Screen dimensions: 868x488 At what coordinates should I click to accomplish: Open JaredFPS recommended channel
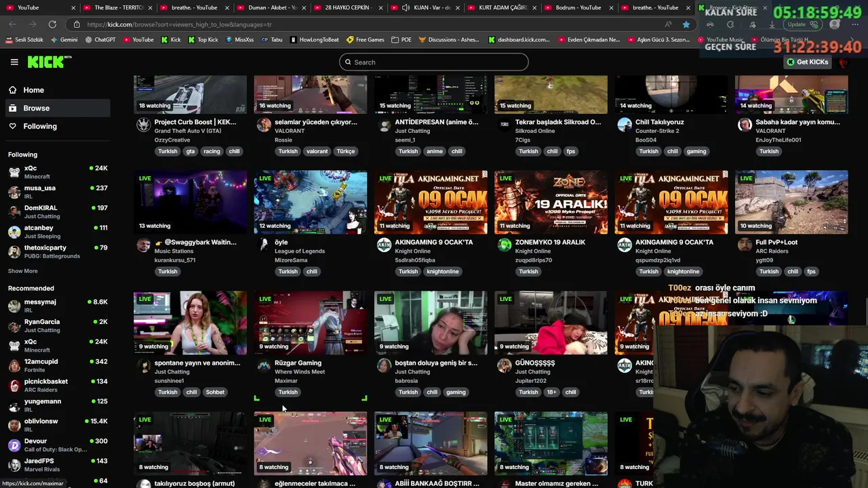tap(57, 464)
